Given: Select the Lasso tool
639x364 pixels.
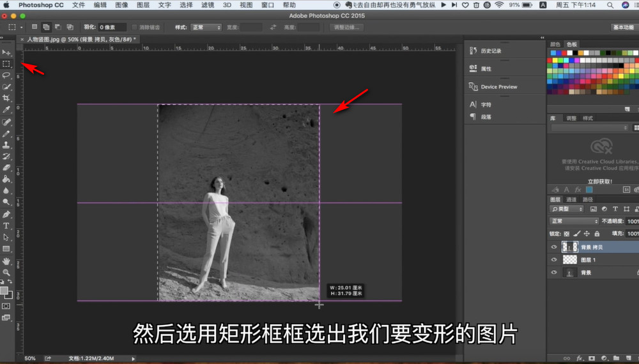Looking at the screenshot, I should [x=6, y=75].
